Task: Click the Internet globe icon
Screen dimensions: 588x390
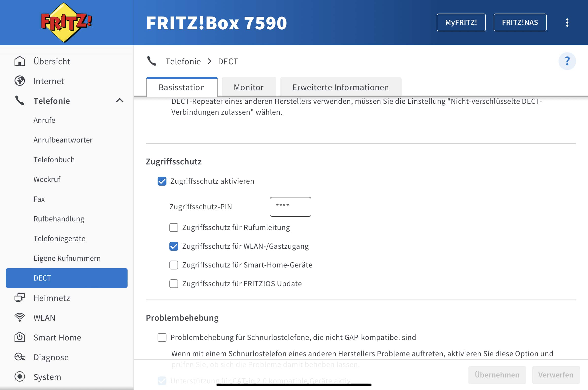Action: click(20, 81)
